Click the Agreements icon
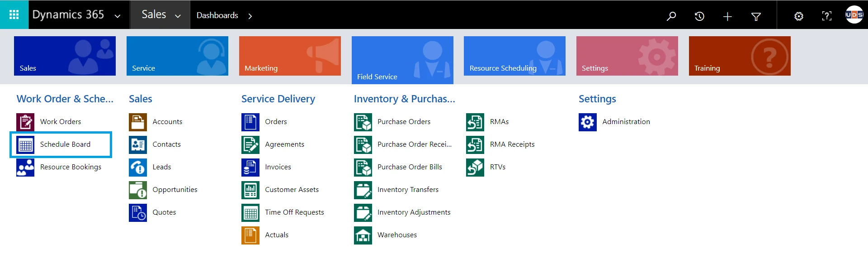Screen dimensions: 868x259 [250, 144]
